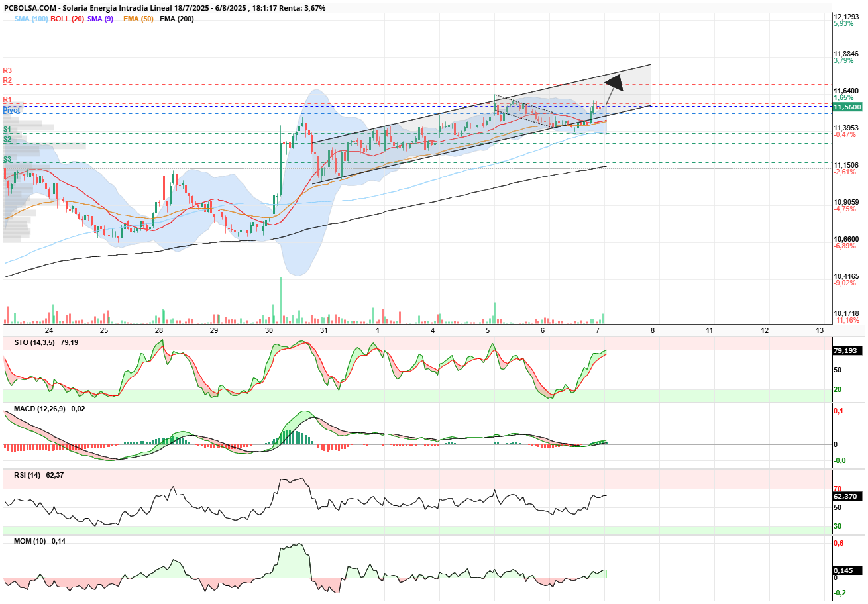The image size is (868, 604).
Task: Click date 7 on the time axis
Action: point(598,330)
